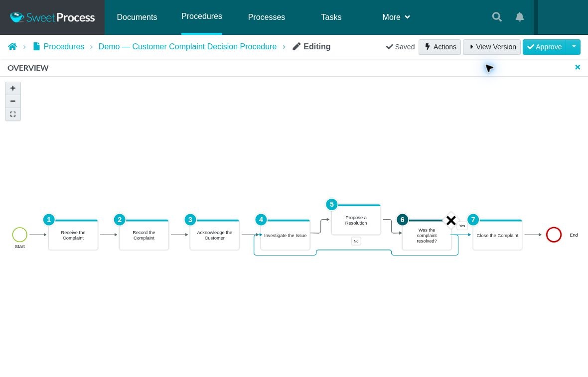588x377 pixels.
Task: Select Propose a Resolution step box
Action: click(356, 220)
